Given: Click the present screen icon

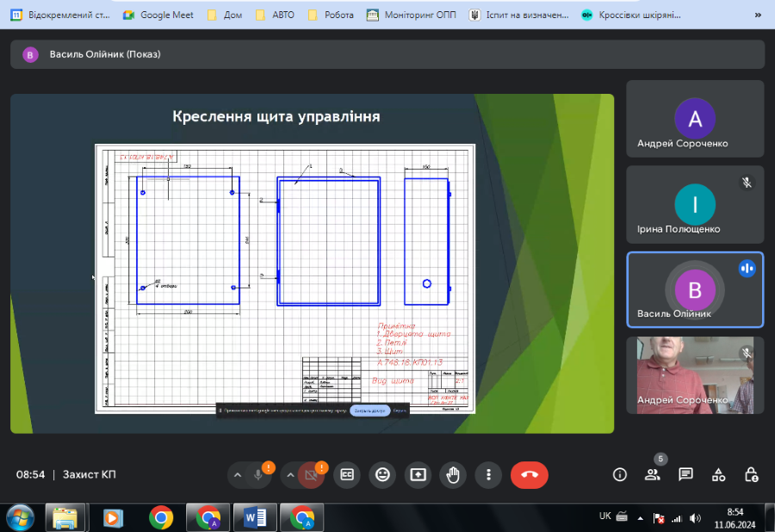Looking at the screenshot, I should pyautogui.click(x=418, y=474).
